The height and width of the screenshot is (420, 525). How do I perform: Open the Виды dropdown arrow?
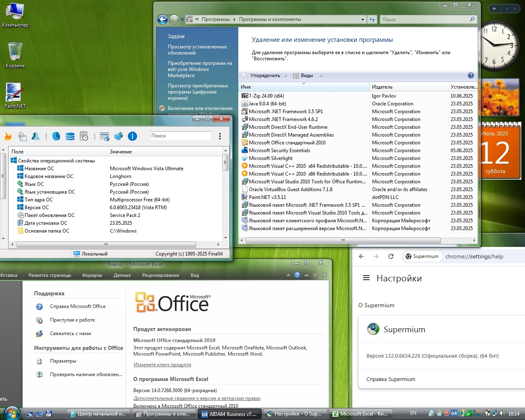[320, 75]
